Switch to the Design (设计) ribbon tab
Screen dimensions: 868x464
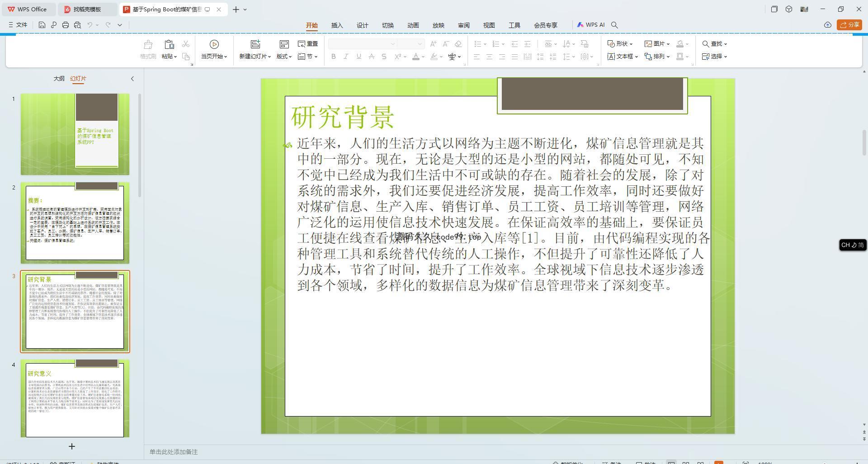coord(363,25)
